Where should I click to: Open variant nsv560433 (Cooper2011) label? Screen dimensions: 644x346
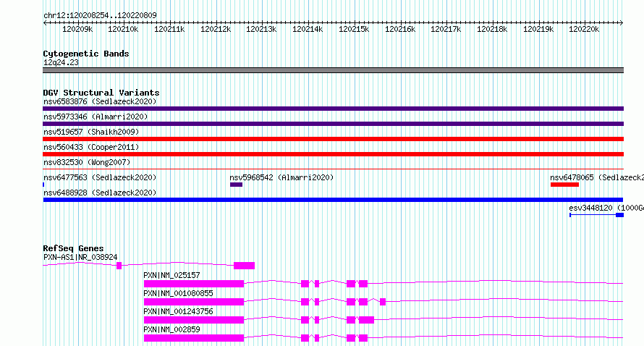(x=91, y=147)
